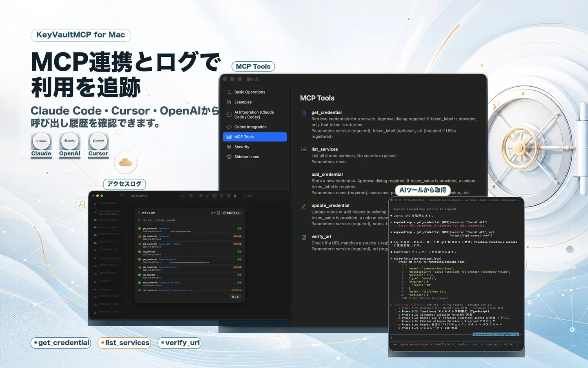Click the add_credential heading in MCP Tools
Image resolution: width=588 pixels, height=368 pixels.
(x=327, y=174)
